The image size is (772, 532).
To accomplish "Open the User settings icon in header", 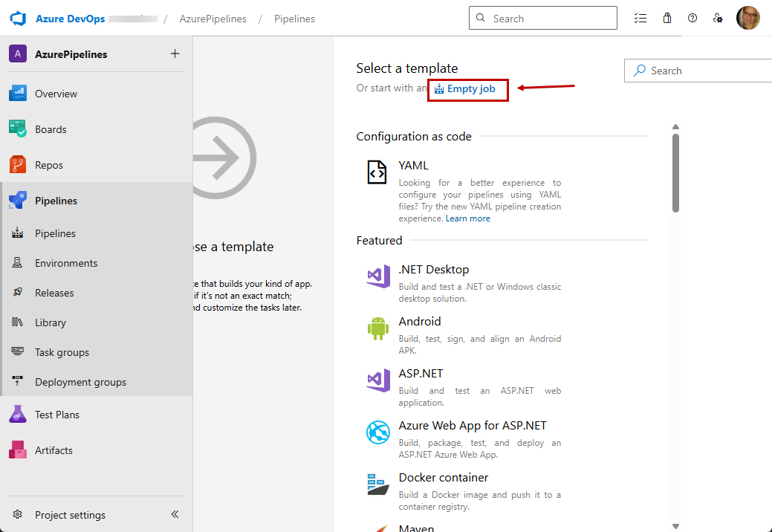I will (718, 19).
